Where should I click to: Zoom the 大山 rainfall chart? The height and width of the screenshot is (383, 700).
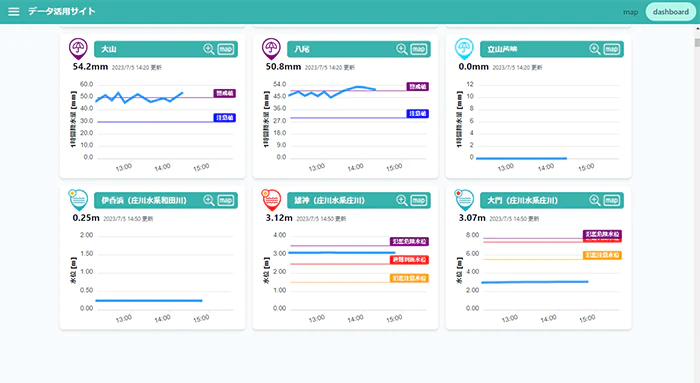208,49
